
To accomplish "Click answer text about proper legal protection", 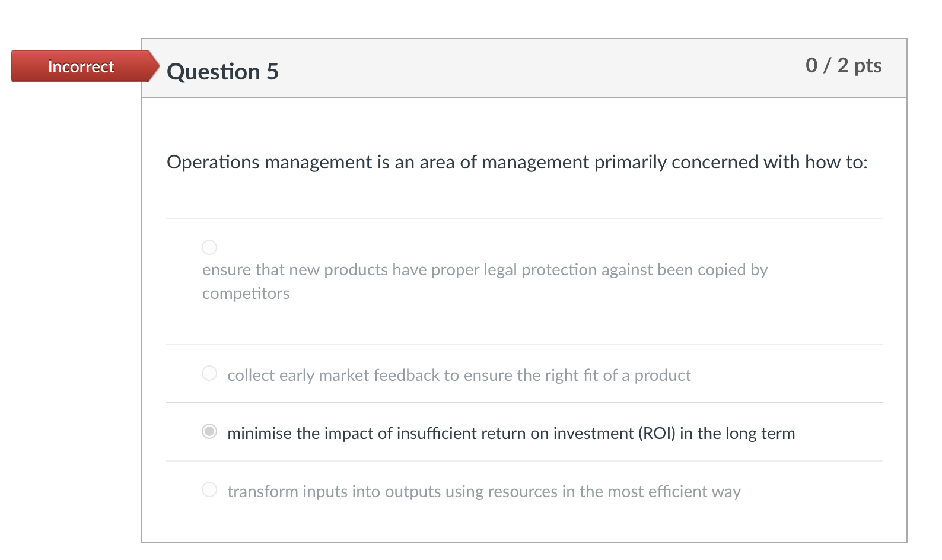I will [x=485, y=270].
